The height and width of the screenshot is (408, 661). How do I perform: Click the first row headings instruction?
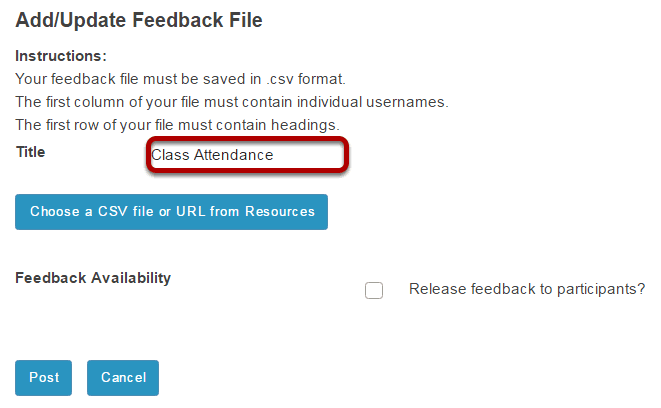(x=177, y=125)
